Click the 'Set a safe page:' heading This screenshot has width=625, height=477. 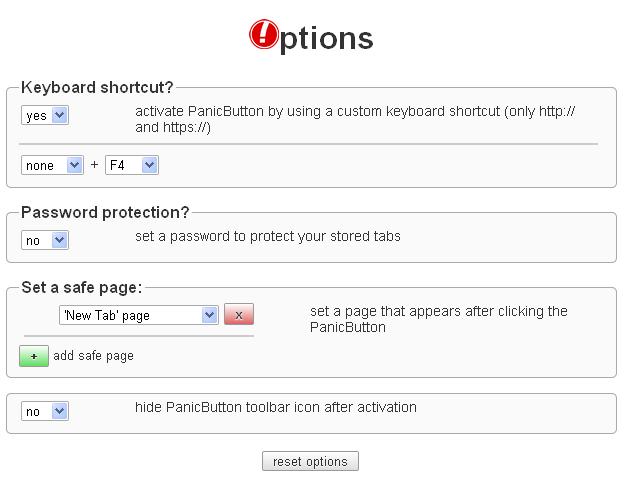82,288
